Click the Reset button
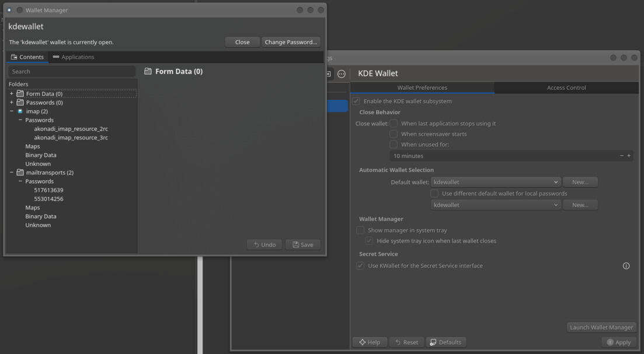This screenshot has height=354, width=644. (x=406, y=342)
